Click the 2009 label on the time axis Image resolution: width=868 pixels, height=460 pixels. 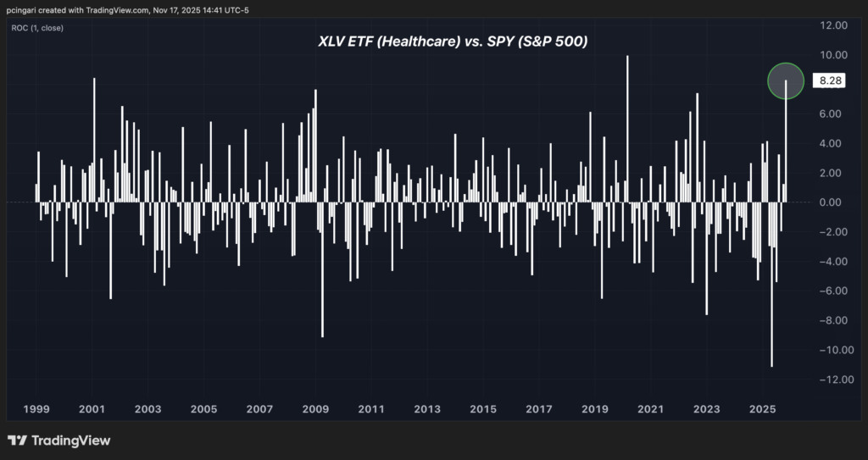[315, 409]
